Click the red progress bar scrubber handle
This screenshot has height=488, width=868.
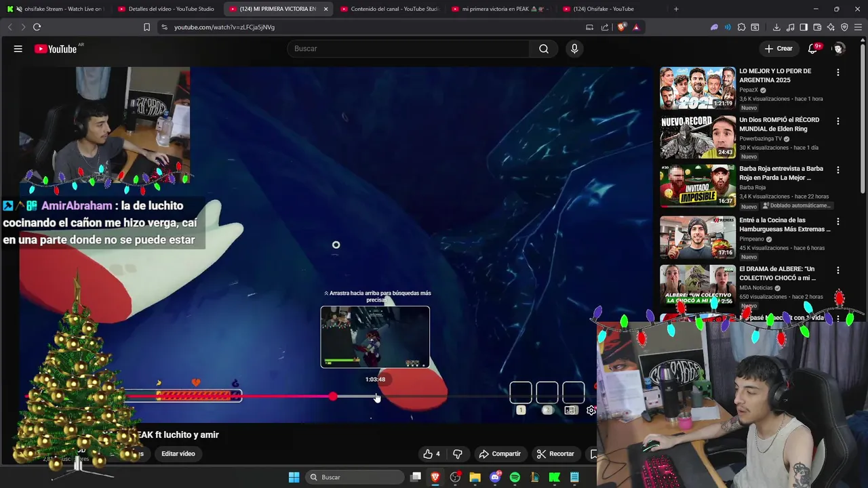333,396
